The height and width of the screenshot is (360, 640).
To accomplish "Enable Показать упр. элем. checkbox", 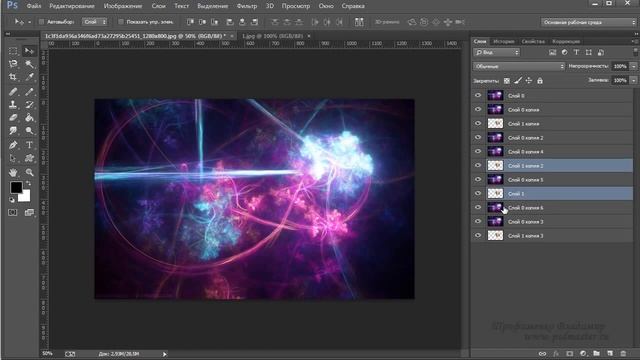I will [120, 22].
